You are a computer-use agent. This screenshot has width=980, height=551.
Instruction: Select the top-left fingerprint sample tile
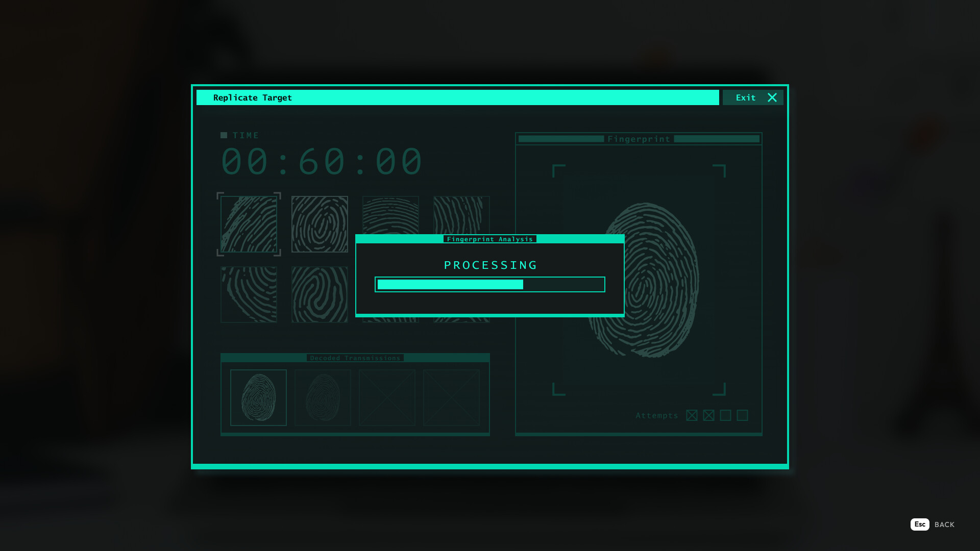[249, 224]
